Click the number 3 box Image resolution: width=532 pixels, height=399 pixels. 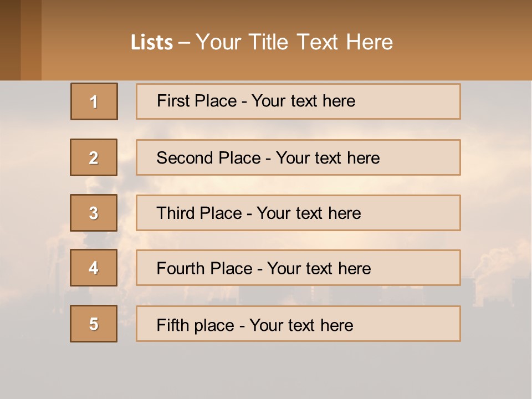pyautogui.click(x=94, y=213)
